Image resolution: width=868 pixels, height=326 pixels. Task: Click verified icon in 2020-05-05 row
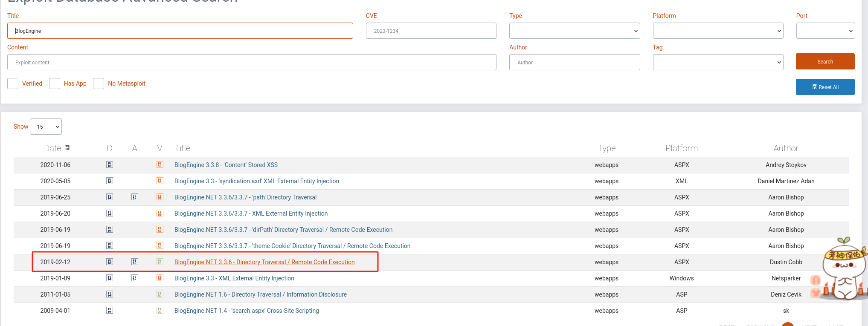coord(160,181)
